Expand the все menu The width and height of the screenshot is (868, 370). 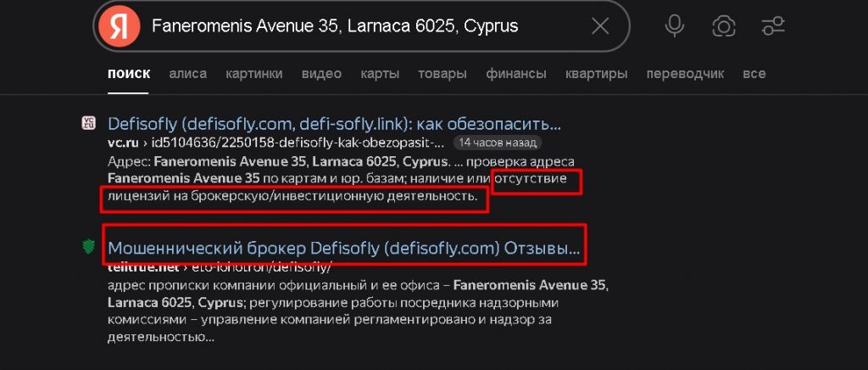(754, 74)
